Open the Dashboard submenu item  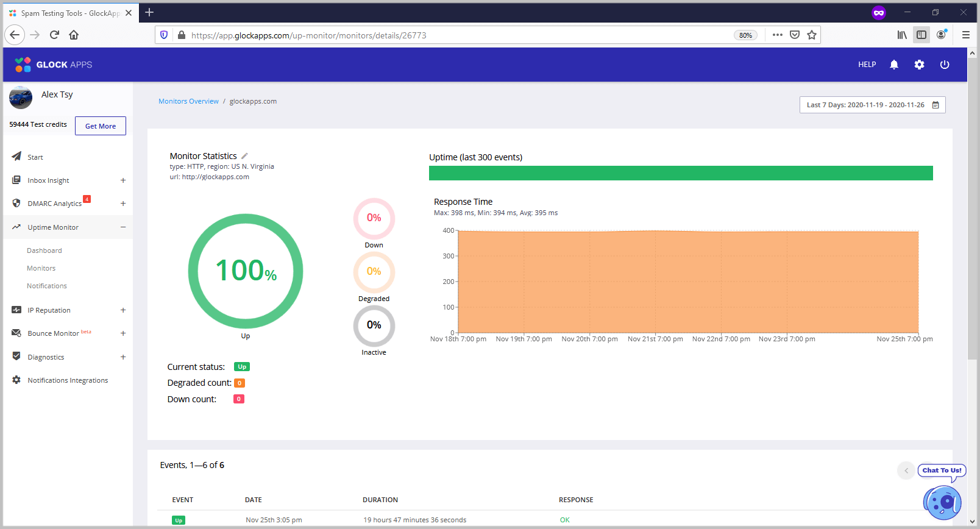pyautogui.click(x=44, y=250)
